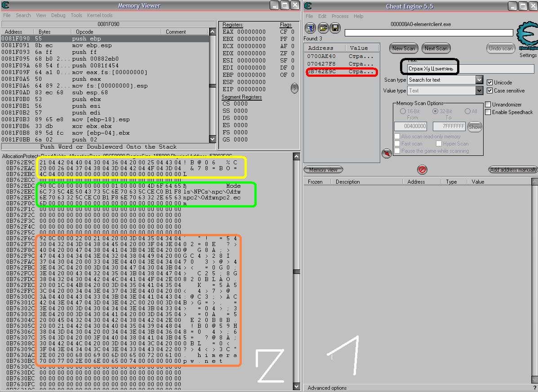This screenshot has width=538, height=392.
Task: Click the To address field 7FFFFFFF
Action: pyautogui.click(x=449, y=126)
